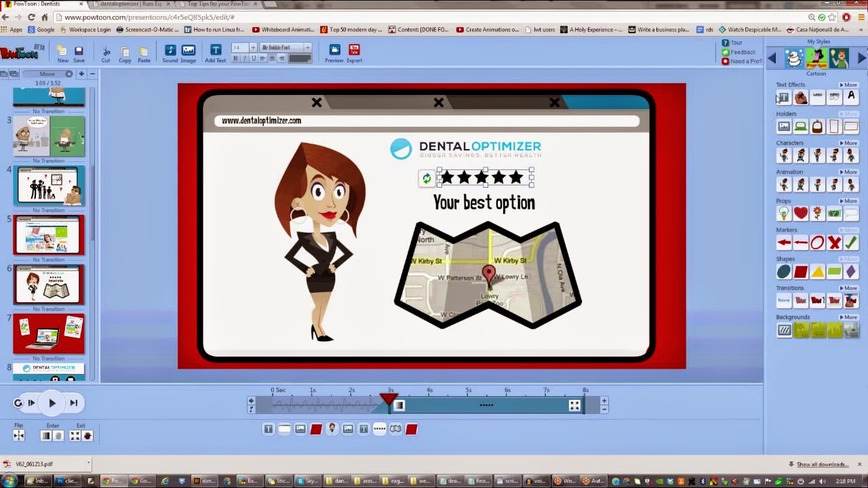Pick the hand-writing text effect
The width and height of the screenshot is (868, 488).
tap(801, 98)
